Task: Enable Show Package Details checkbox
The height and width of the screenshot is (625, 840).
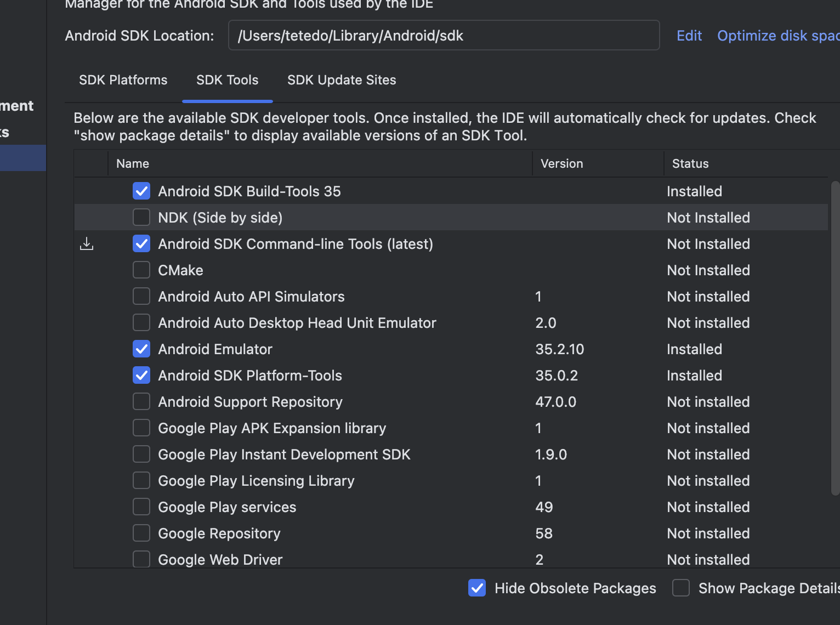Action: pyautogui.click(x=681, y=588)
